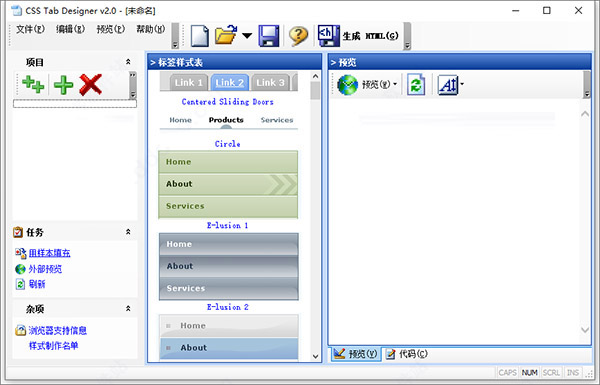Image resolution: width=600 pixels, height=385 pixels.
Task: Click the fill-with-sample link
Action: tap(49, 253)
